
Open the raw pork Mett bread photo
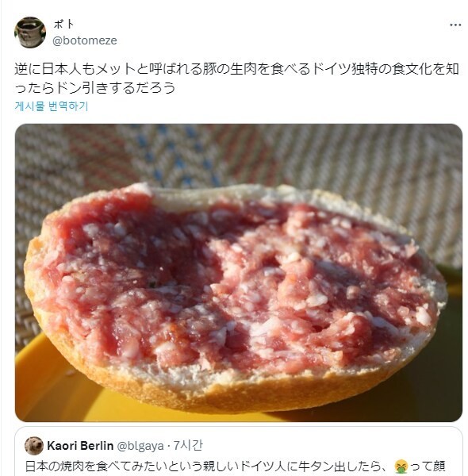239,273
